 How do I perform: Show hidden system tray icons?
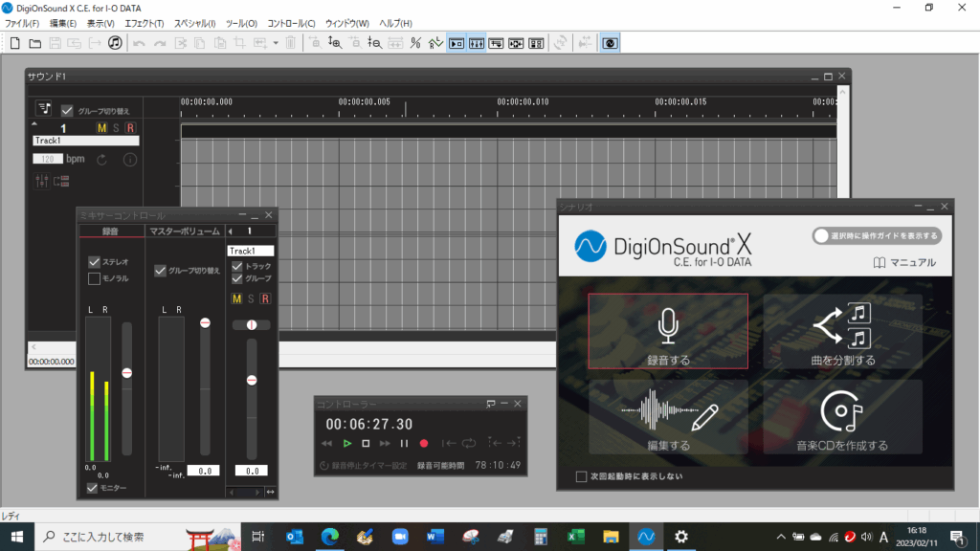tap(781, 537)
